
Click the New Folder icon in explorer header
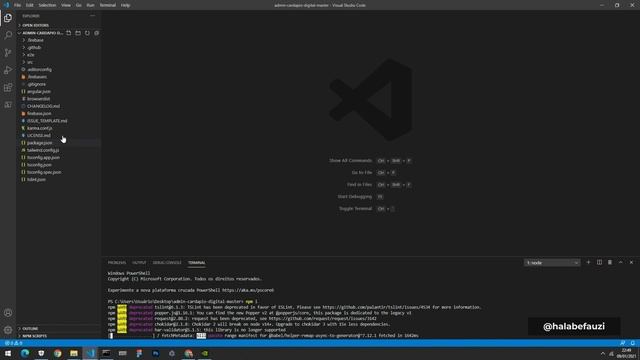(78, 33)
